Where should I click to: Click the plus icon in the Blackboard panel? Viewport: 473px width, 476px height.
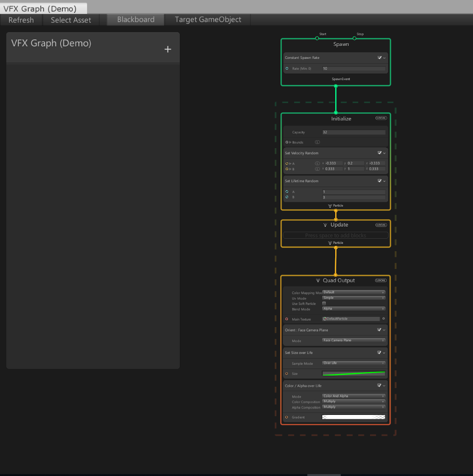[x=168, y=50]
